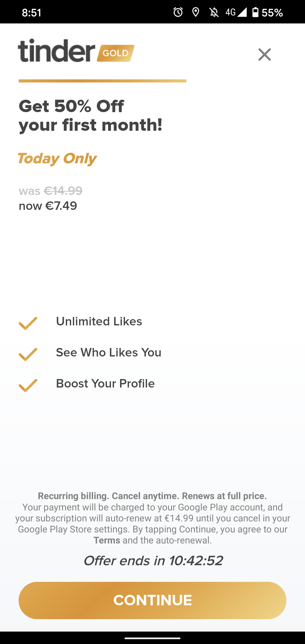
Task: Click the muted notifications status bar icon
Action: pyautogui.click(x=215, y=12)
